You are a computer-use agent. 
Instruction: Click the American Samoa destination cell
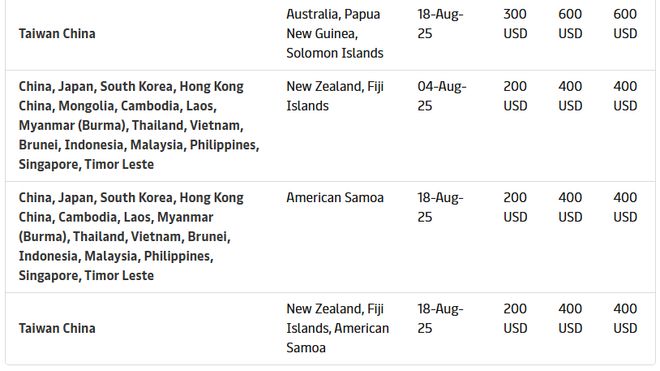(x=335, y=198)
